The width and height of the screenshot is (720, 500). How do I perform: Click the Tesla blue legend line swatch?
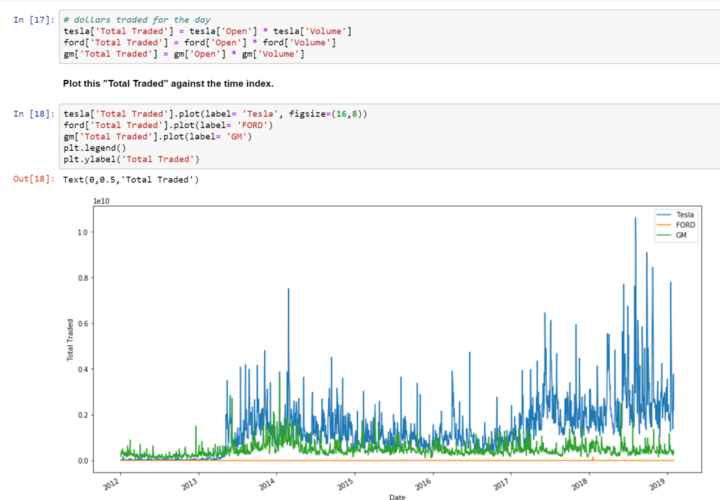click(x=664, y=215)
